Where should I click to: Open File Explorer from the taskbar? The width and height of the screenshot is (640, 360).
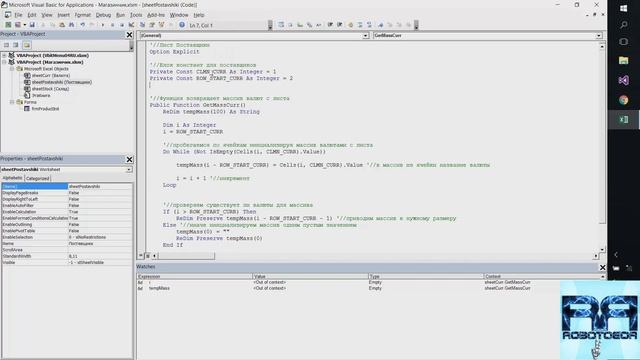(623, 60)
